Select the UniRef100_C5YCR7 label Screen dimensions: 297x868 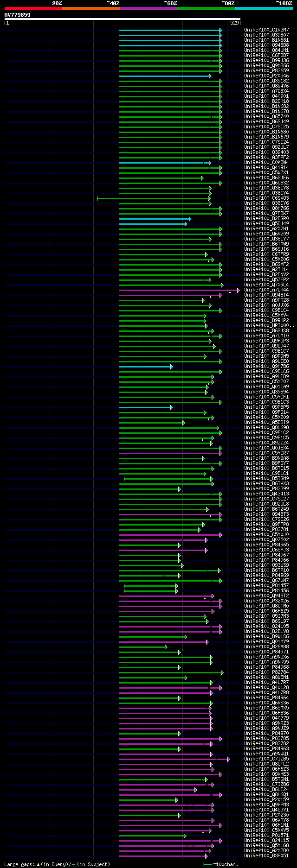[266, 453]
